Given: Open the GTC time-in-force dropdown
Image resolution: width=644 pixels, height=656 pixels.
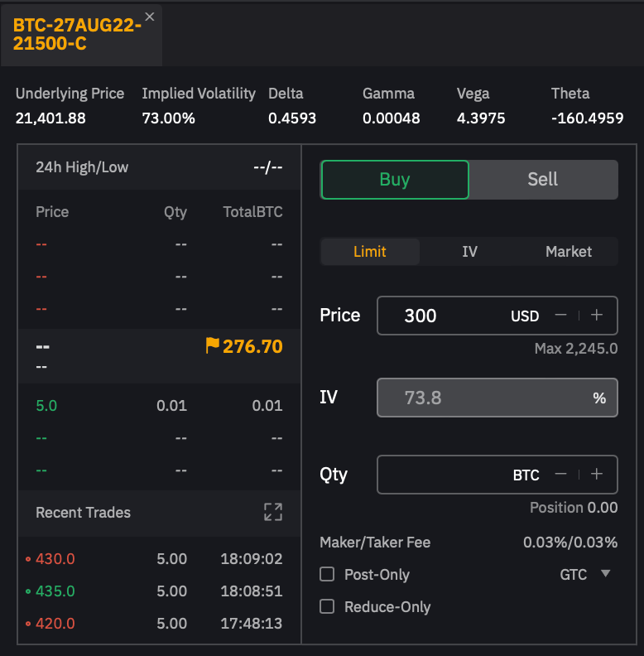Looking at the screenshot, I should [x=585, y=574].
